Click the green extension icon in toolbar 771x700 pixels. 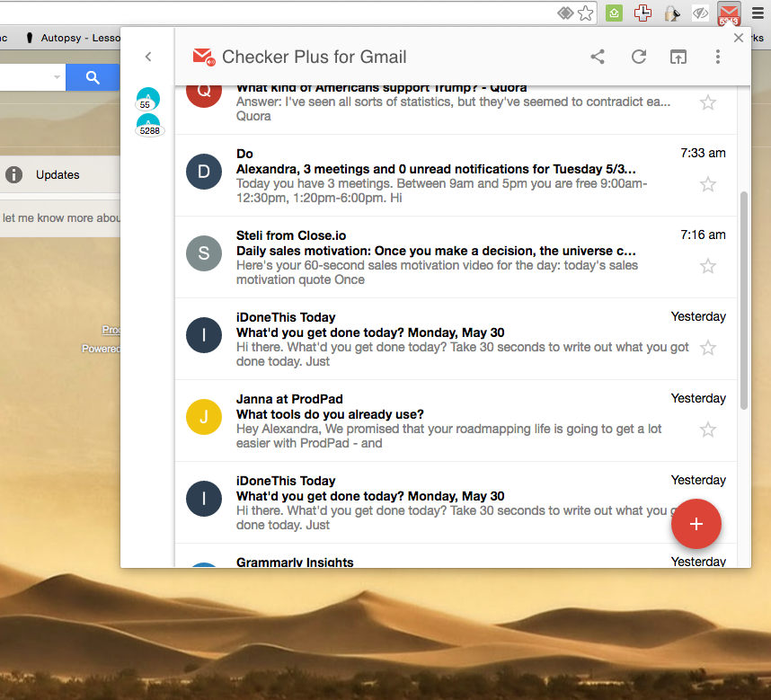[x=614, y=13]
